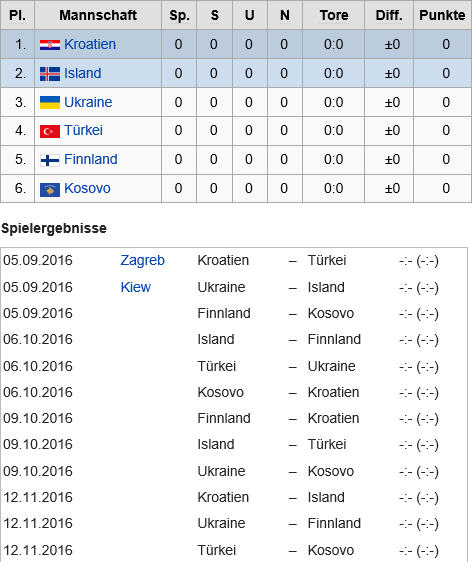Open the Kroatien team link
The width and height of the screenshot is (473, 562).
coord(90,44)
